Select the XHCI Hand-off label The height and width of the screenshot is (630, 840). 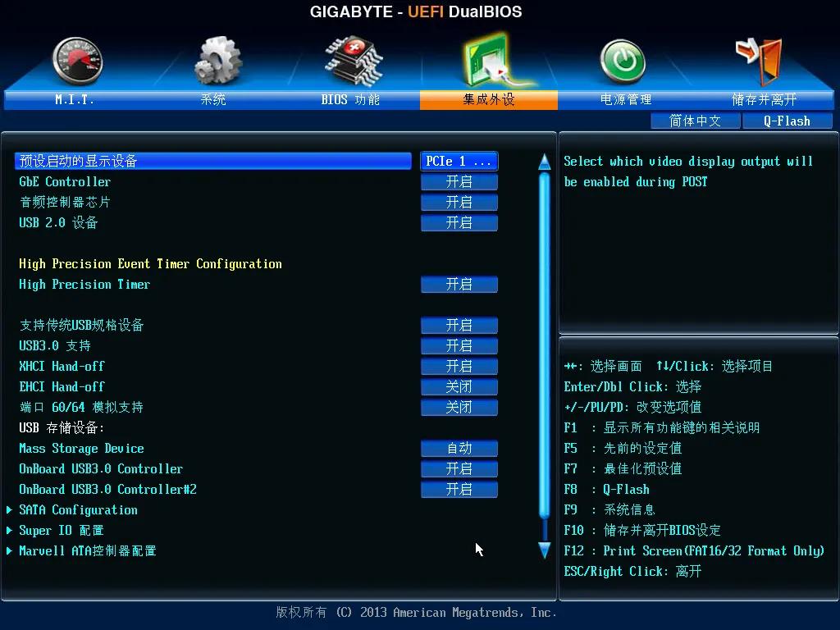click(62, 366)
